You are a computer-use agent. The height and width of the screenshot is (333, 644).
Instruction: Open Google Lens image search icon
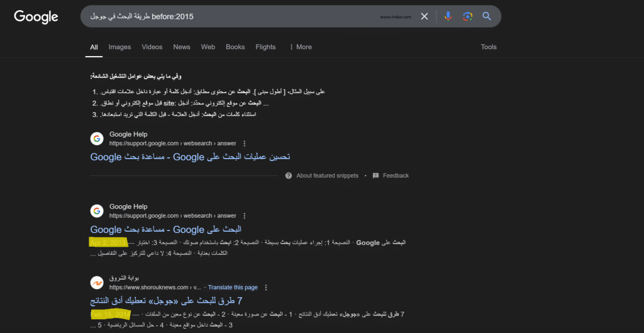[x=467, y=16]
